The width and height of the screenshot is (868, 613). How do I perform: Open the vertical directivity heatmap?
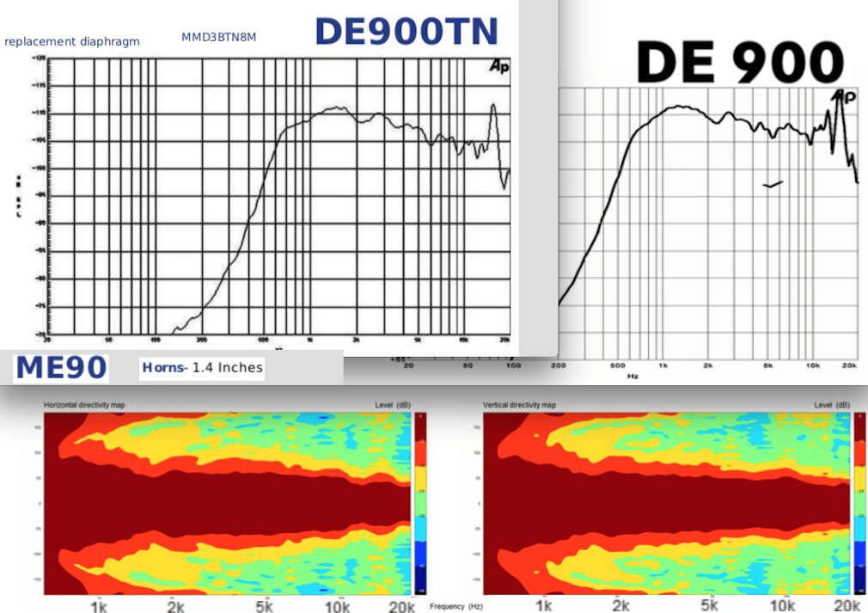coord(667,503)
